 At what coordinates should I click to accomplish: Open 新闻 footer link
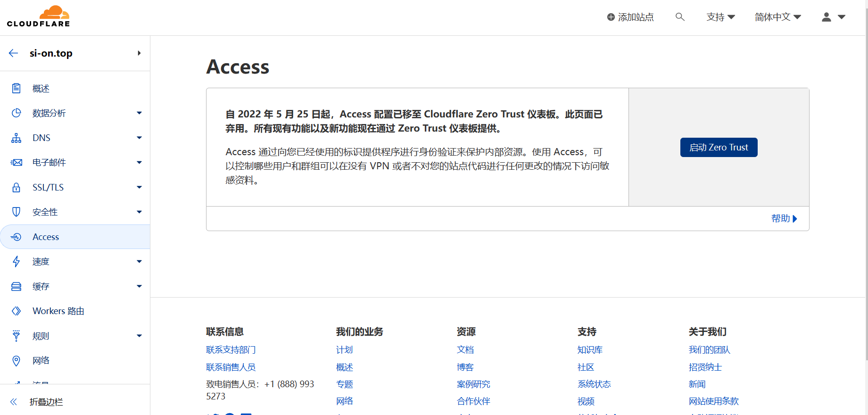pyautogui.click(x=697, y=384)
